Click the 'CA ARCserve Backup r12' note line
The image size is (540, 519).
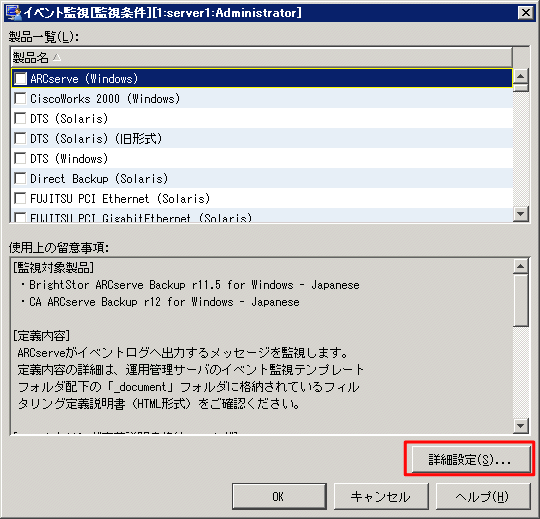160,302
